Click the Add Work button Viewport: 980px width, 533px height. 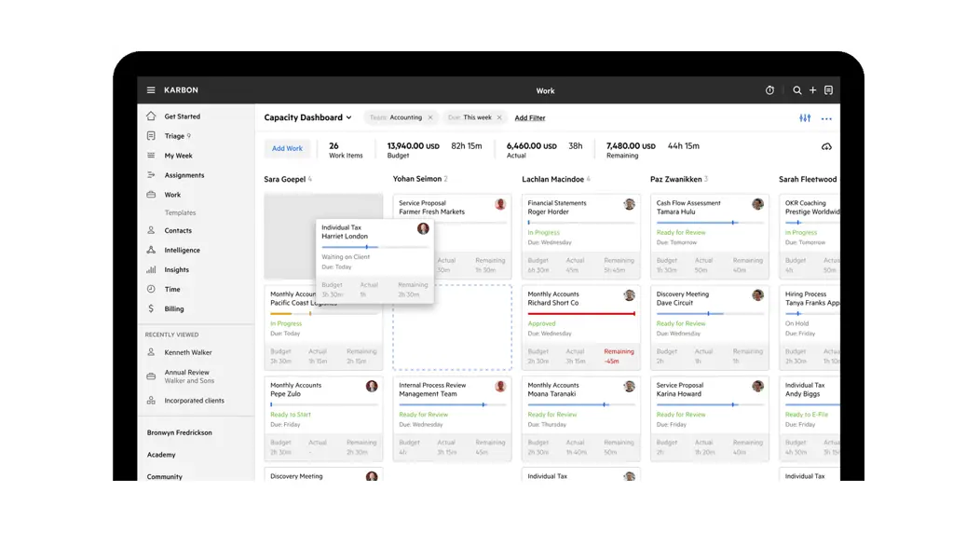pos(287,148)
